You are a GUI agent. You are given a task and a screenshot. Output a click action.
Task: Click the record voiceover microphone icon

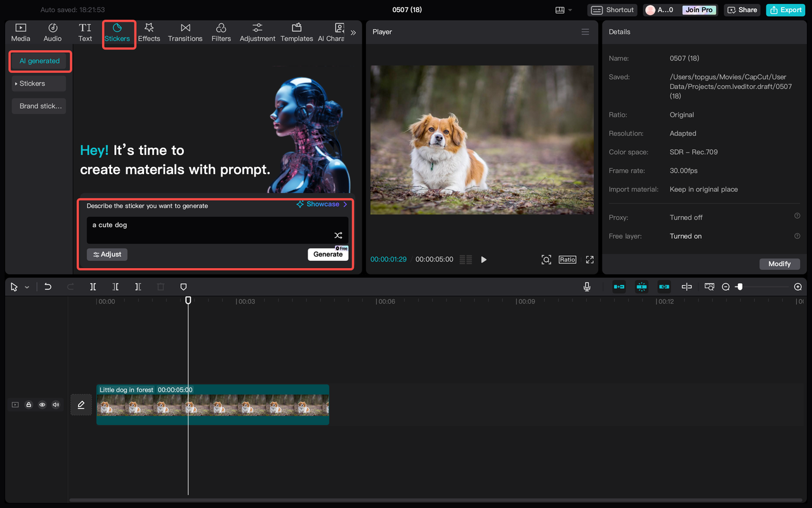[x=587, y=287]
